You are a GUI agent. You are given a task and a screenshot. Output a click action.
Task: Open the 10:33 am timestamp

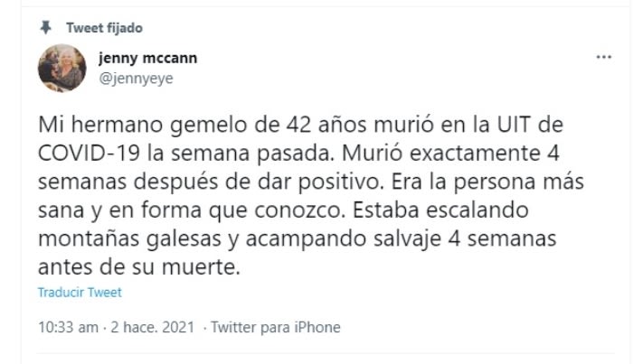68,327
